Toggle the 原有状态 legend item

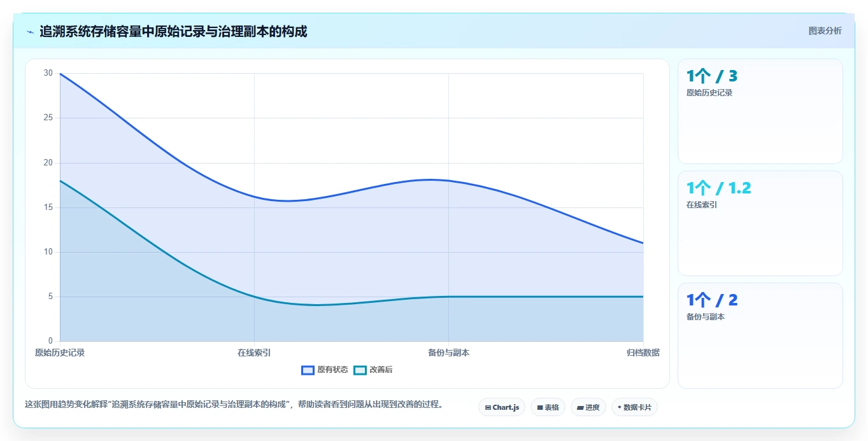325,370
